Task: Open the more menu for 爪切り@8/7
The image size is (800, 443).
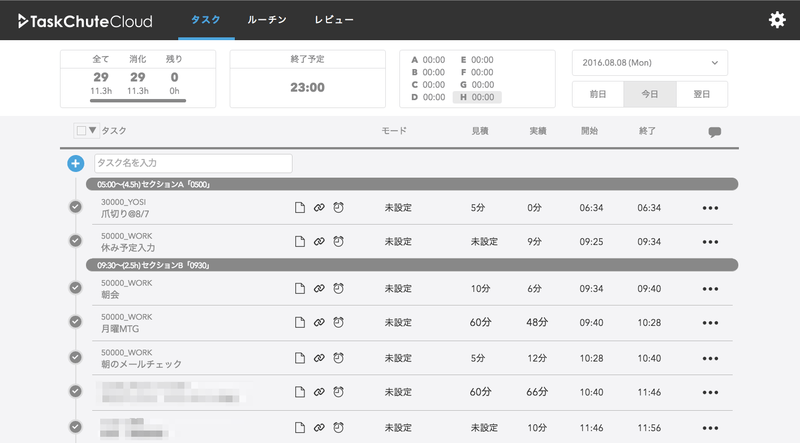Action: point(710,208)
